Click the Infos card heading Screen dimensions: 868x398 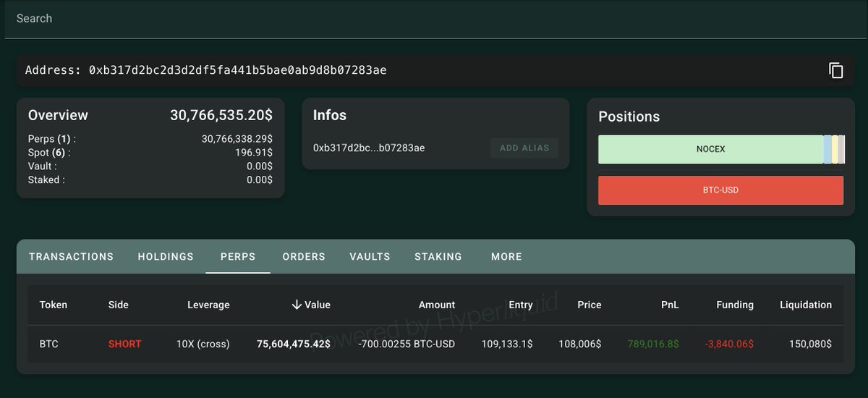(x=330, y=115)
